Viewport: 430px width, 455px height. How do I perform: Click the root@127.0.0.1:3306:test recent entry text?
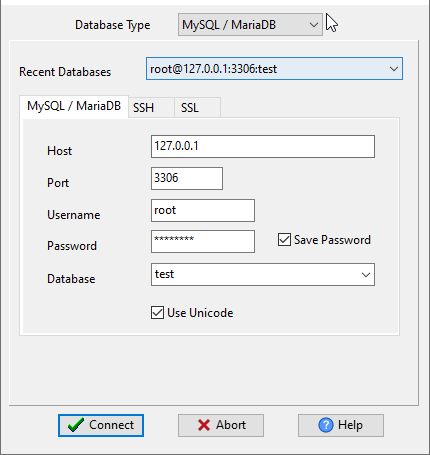(213, 69)
